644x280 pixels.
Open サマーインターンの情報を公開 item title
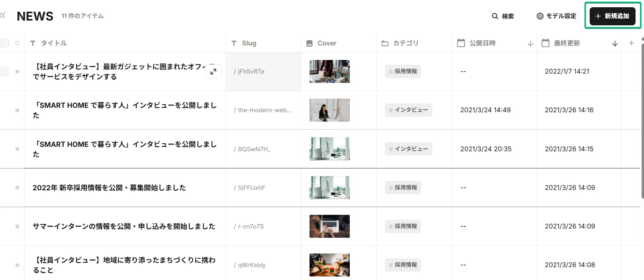tap(124, 226)
